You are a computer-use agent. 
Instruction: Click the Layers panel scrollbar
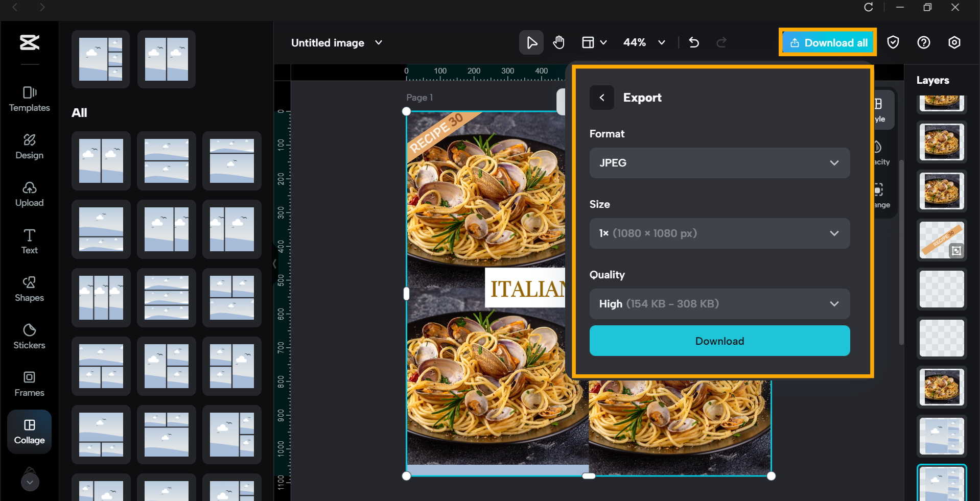pyautogui.click(x=901, y=252)
